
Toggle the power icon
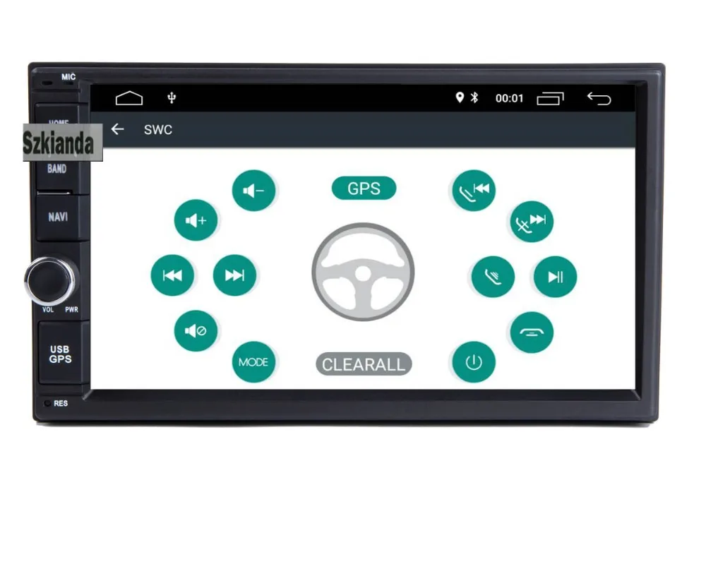[473, 362]
